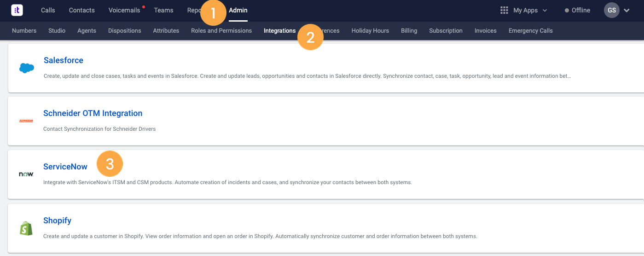The height and width of the screenshot is (256, 644).
Task: Click the Schneider logo icon
Action: [26, 121]
